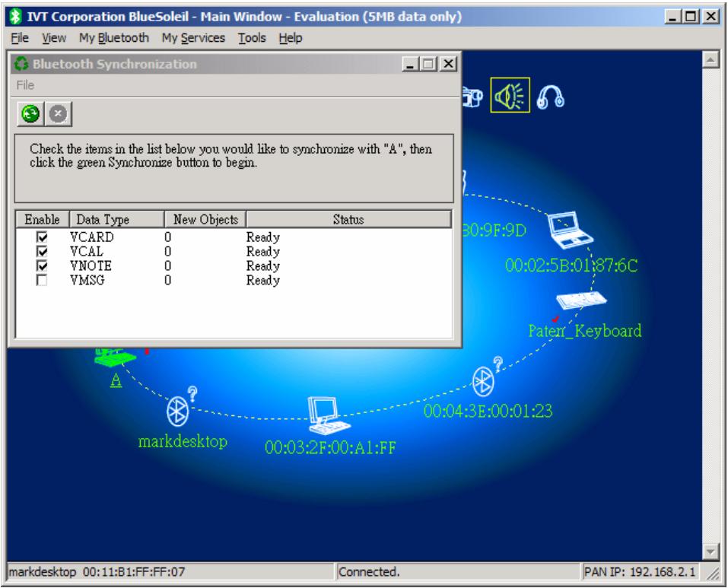Click the Ready status of VMSG row
Viewport: 728px width, 588px height.
pyautogui.click(x=263, y=281)
